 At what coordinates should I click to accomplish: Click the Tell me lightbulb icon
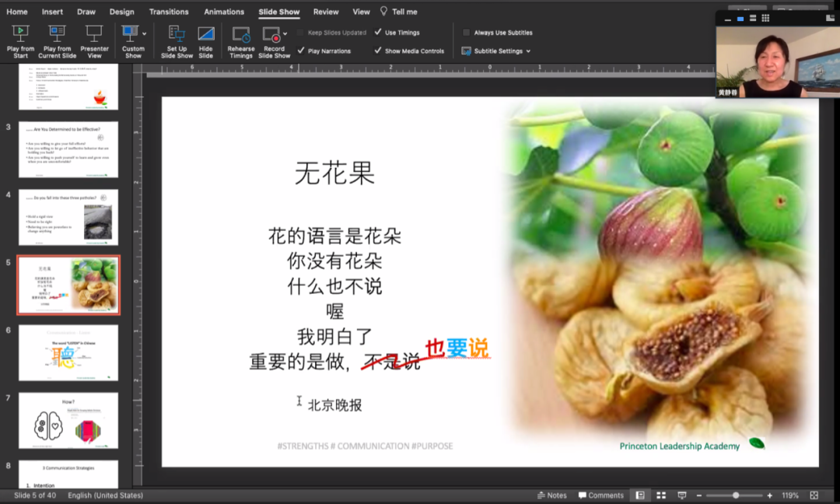pyautogui.click(x=383, y=11)
